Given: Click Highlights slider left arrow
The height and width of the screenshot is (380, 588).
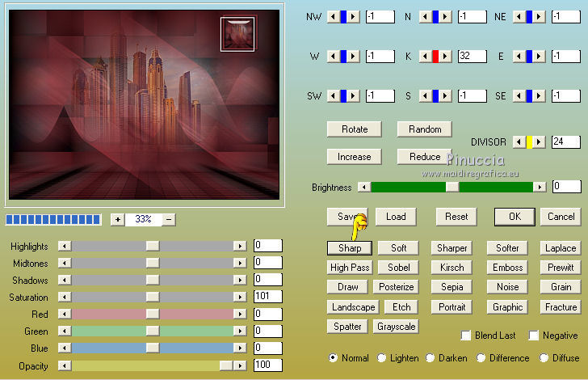Looking at the screenshot, I should 65,246.
